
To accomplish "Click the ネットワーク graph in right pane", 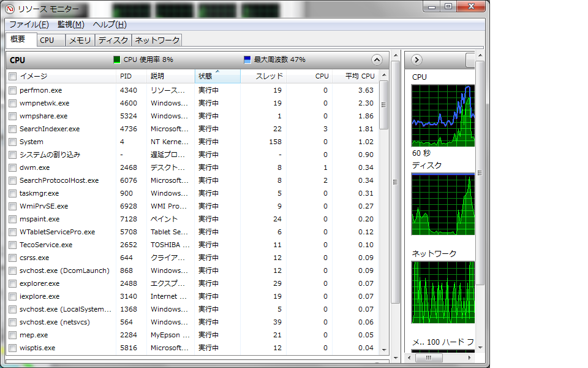I will click(442, 292).
